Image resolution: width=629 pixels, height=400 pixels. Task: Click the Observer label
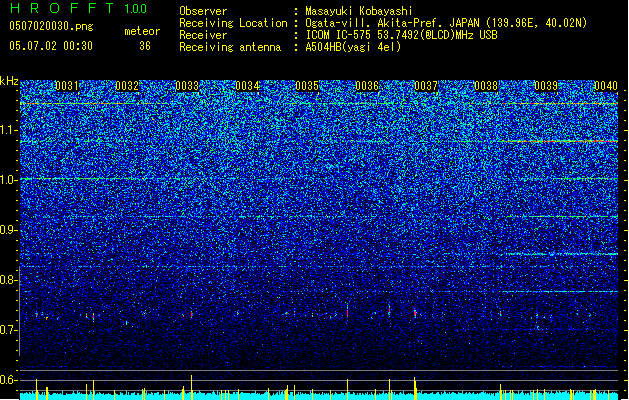coord(203,11)
